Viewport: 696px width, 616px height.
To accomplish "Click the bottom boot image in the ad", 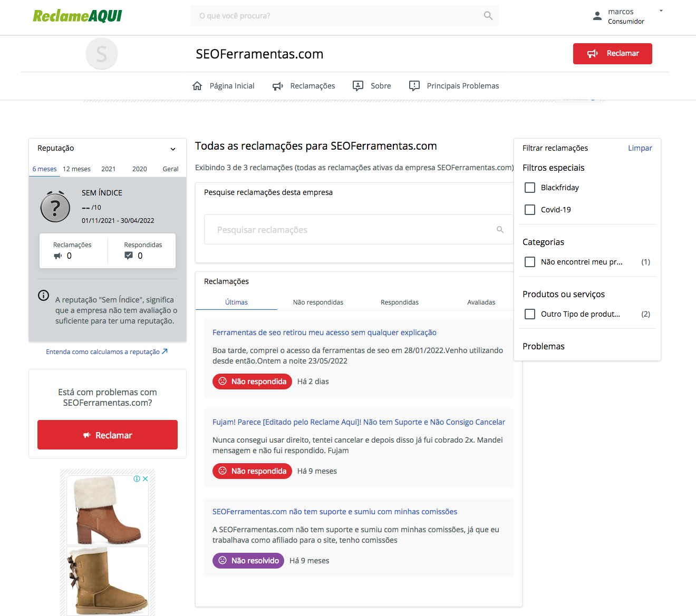I will (108, 581).
